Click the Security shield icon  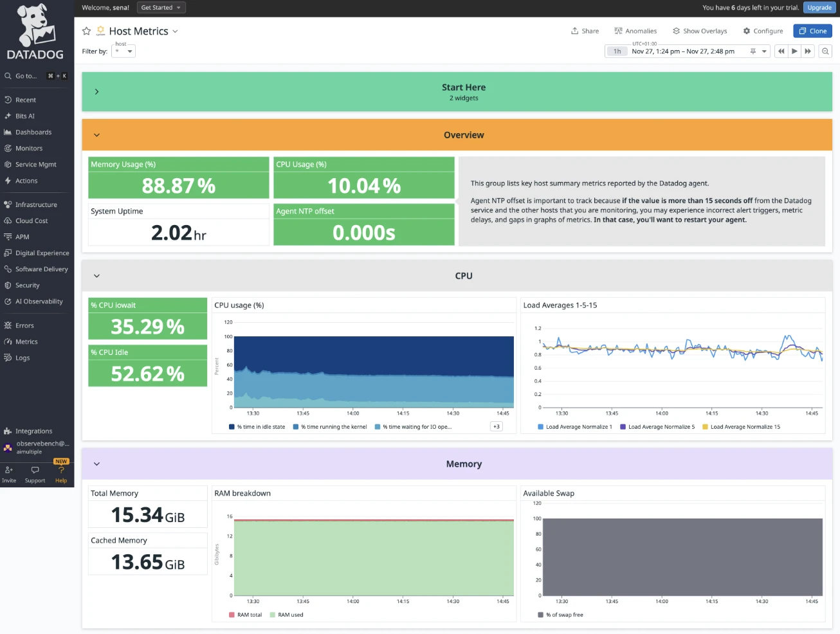(8, 285)
